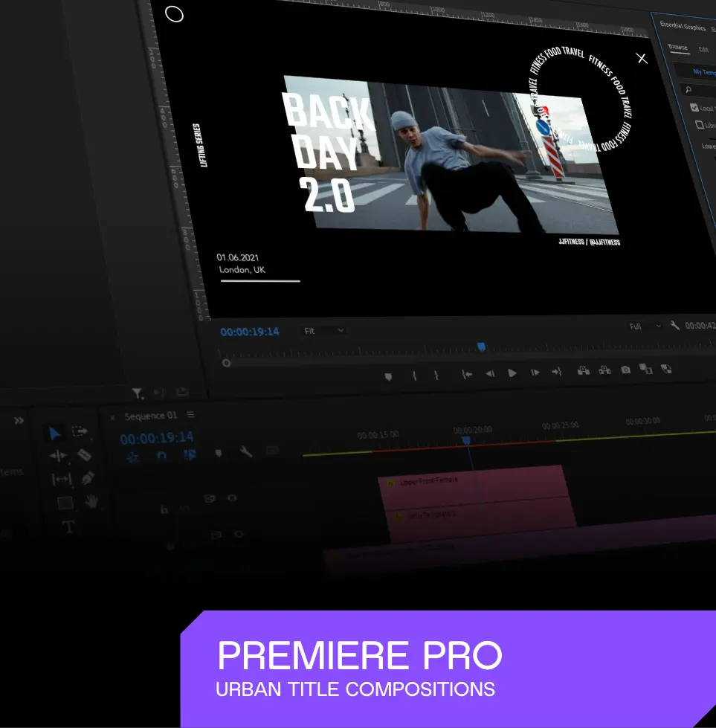Expand hidden panels double chevron
Image resolution: width=716 pixels, height=728 pixels.
19,421
